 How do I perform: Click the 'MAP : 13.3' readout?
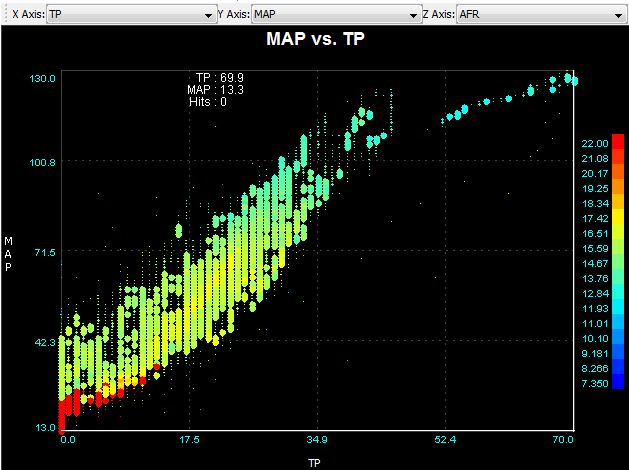[x=215, y=89]
